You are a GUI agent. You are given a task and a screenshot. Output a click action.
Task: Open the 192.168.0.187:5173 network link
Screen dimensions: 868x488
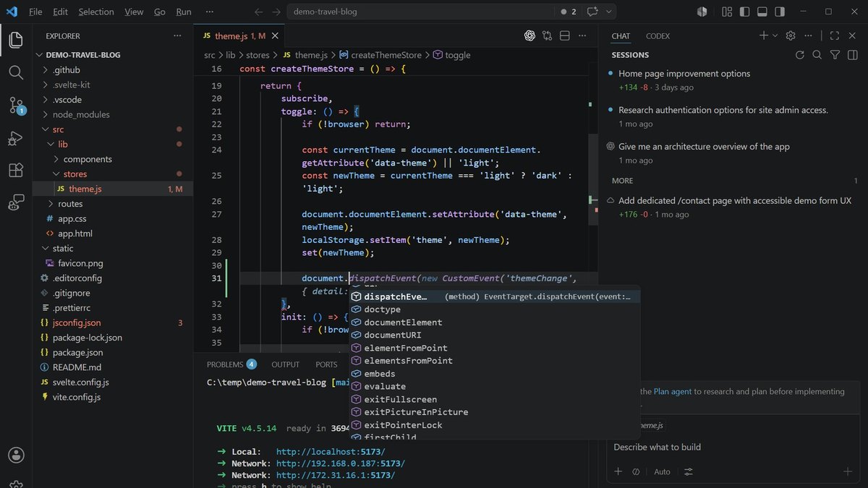[341, 463]
